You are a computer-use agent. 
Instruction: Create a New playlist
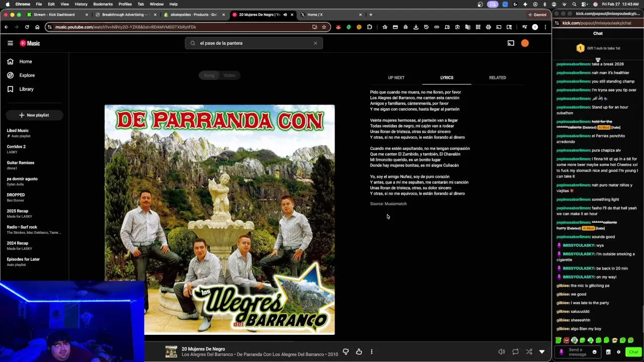(34, 115)
